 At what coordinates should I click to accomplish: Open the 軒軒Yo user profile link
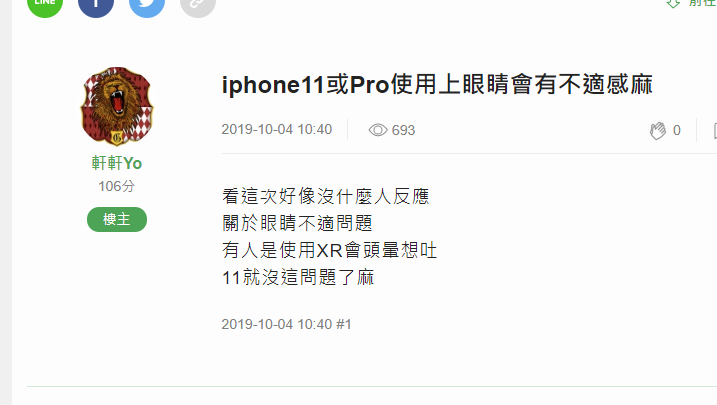tap(117, 163)
